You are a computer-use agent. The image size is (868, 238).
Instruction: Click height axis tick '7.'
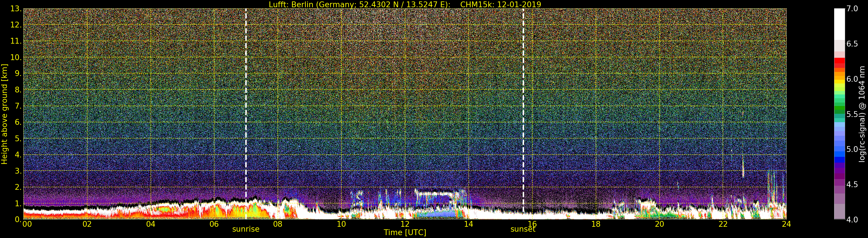tap(18, 106)
